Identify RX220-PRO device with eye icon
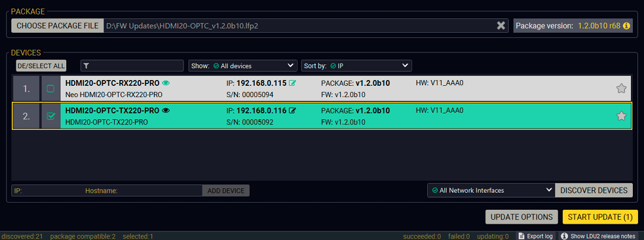The width and height of the screenshot is (644, 240). (166, 83)
